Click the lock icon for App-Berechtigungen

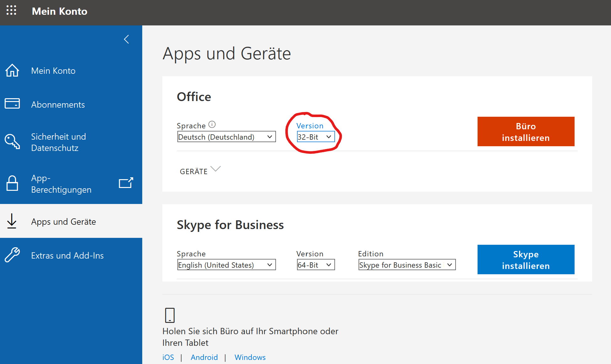12,183
